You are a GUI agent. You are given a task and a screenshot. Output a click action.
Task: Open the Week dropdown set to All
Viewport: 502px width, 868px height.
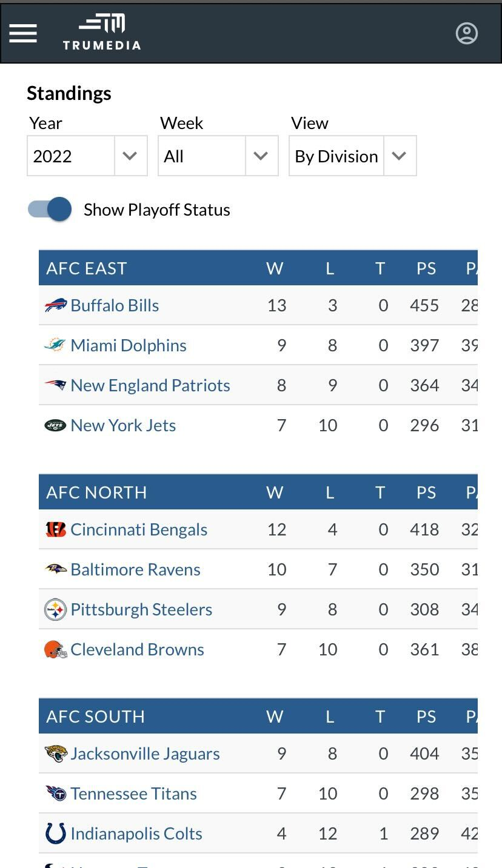(x=218, y=156)
